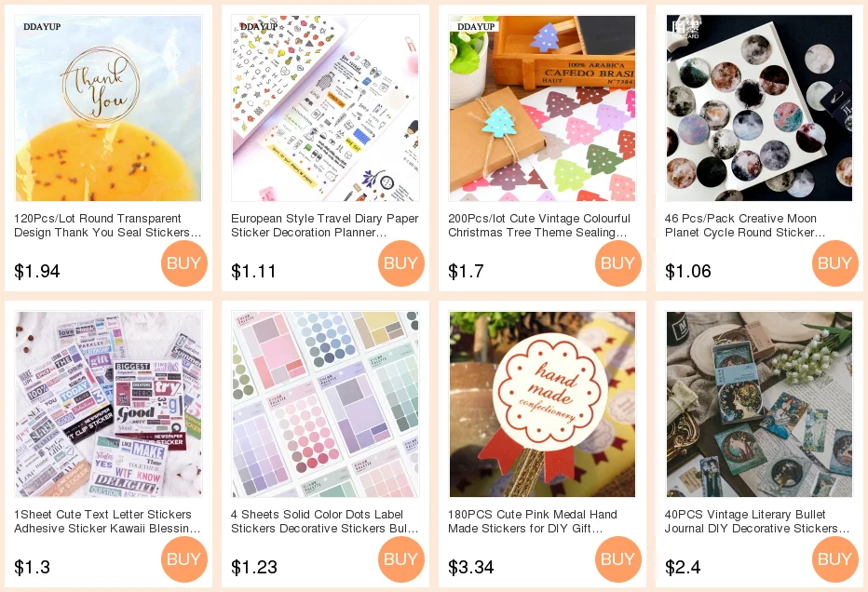Click BUY for the $3.34 Pink Medal stickers
Viewport: 868px width, 592px height.
(x=618, y=559)
